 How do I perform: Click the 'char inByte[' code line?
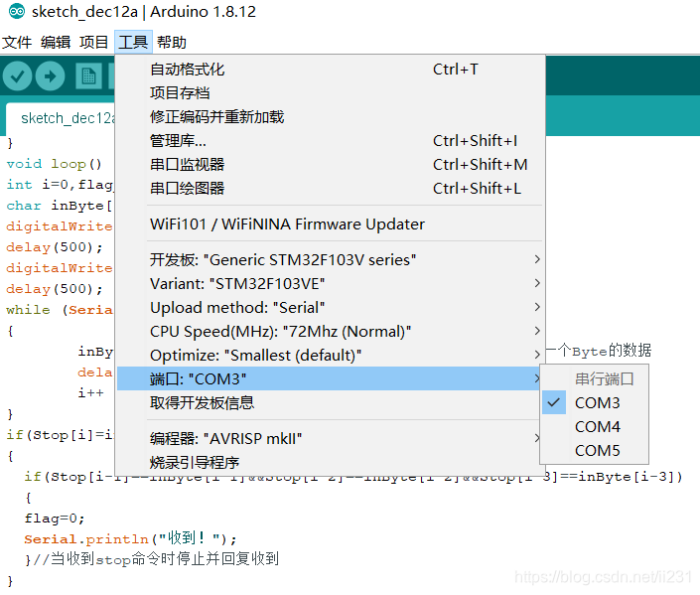point(59,206)
